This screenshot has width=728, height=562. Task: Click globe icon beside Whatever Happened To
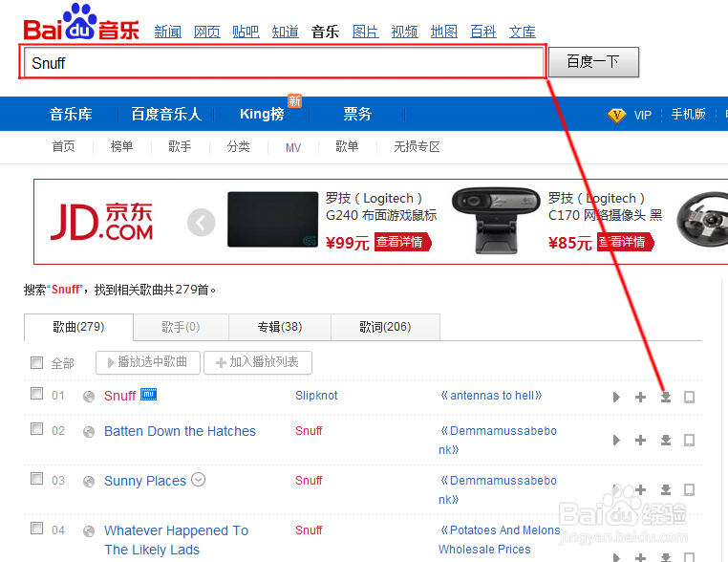coord(89,531)
